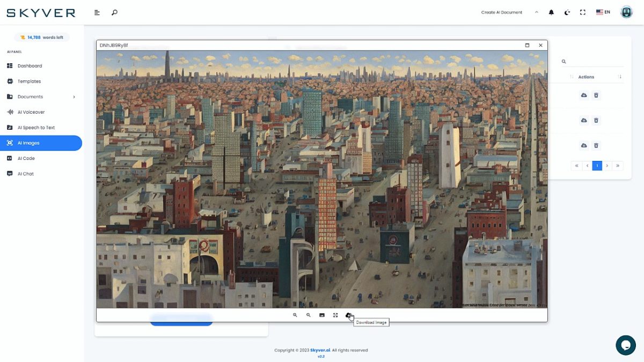Toggle fullscreen mode from the top bar
This screenshot has width=644, height=362.
(583, 12)
